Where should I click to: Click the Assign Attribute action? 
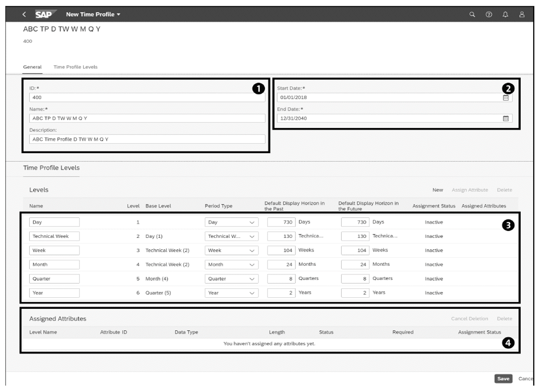point(470,190)
